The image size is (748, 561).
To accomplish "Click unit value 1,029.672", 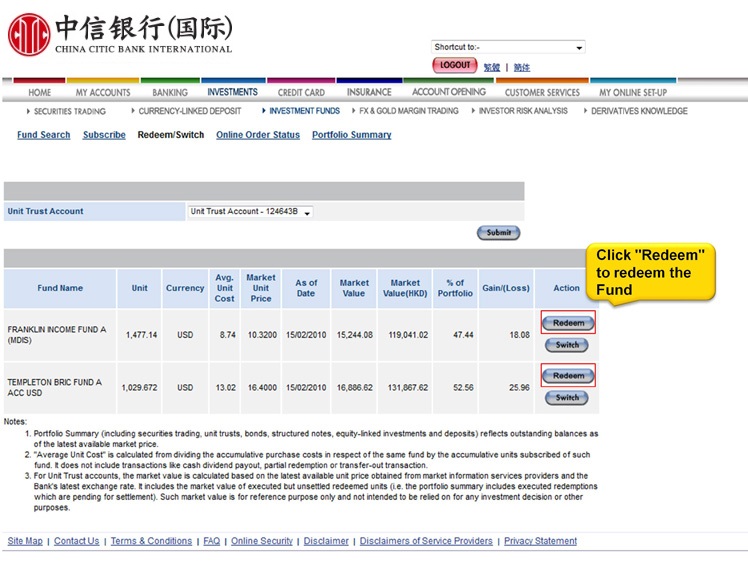I will tap(139, 388).
